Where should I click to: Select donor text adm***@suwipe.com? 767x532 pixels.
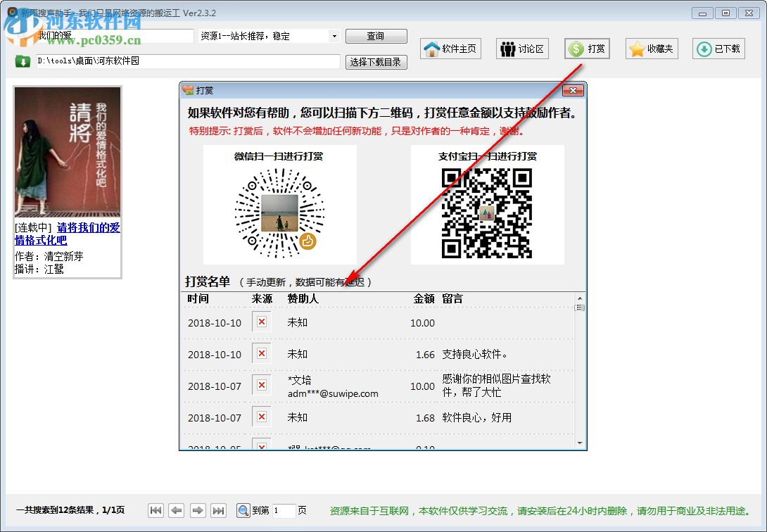click(333, 393)
